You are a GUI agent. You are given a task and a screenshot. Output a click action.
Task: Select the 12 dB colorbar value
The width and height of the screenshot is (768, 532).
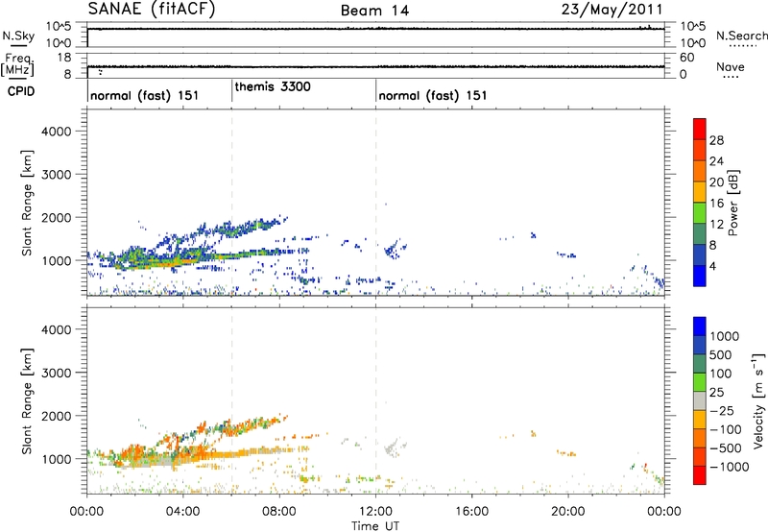point(716,225)
